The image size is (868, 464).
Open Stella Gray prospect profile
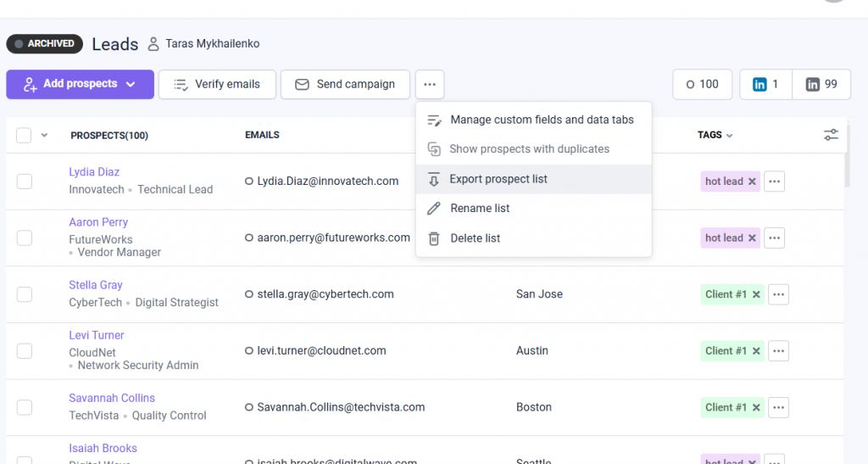96,285
